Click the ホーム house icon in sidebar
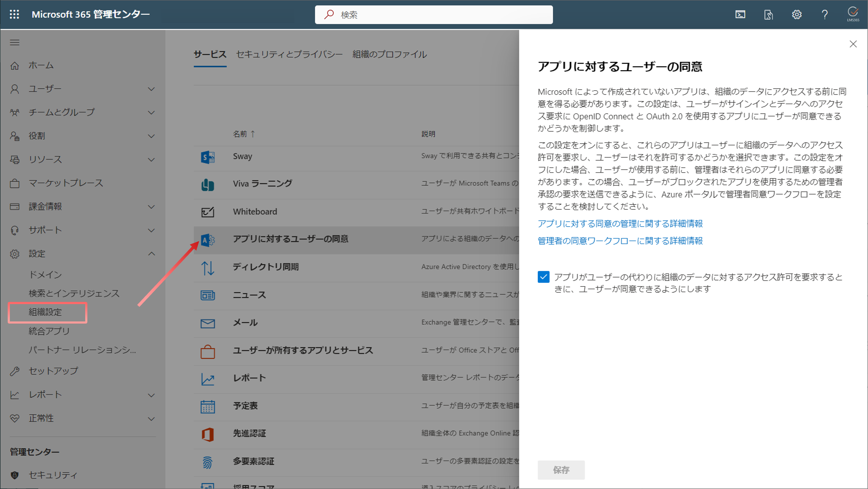The width and height of the screenshot is (868, 489). (x=15, y=65)
